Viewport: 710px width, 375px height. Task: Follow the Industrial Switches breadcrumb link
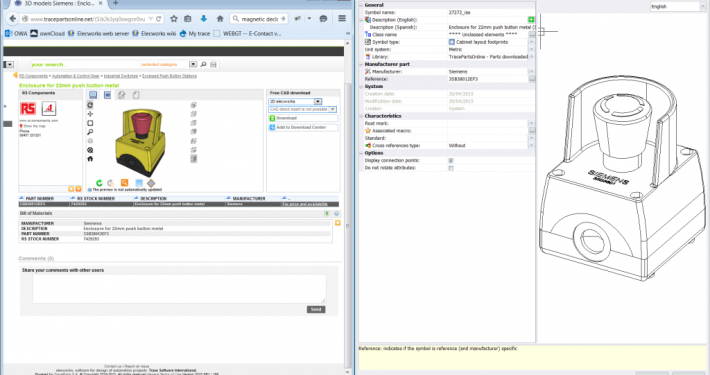point(121,76)
